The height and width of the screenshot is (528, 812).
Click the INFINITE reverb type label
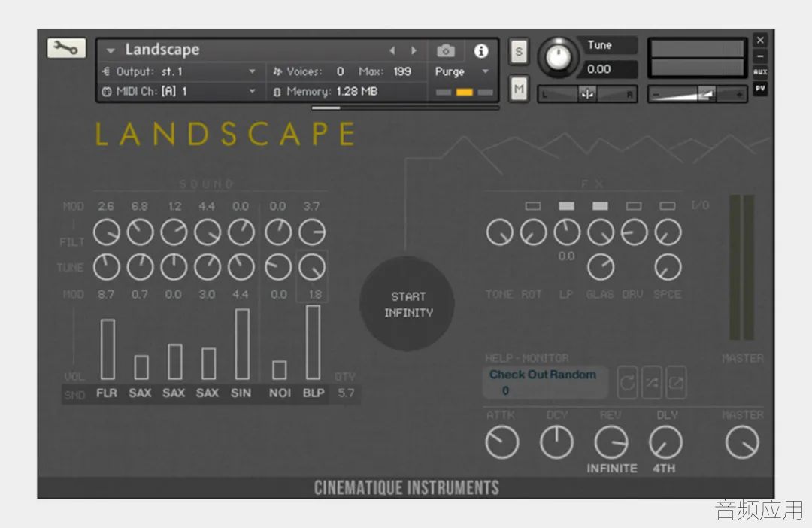pos(612,469)
